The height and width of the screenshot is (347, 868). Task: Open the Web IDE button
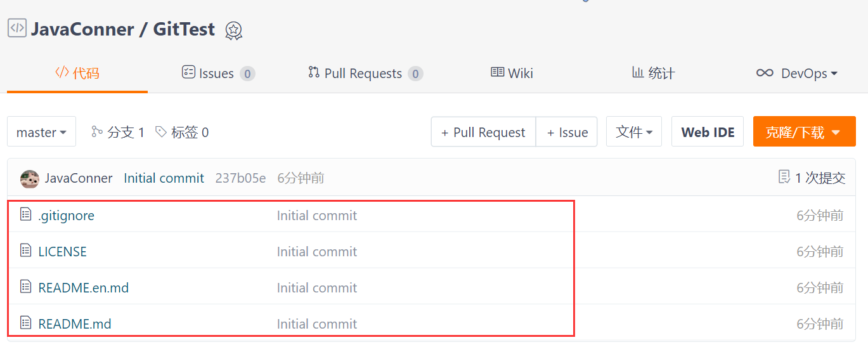[708, 132]
